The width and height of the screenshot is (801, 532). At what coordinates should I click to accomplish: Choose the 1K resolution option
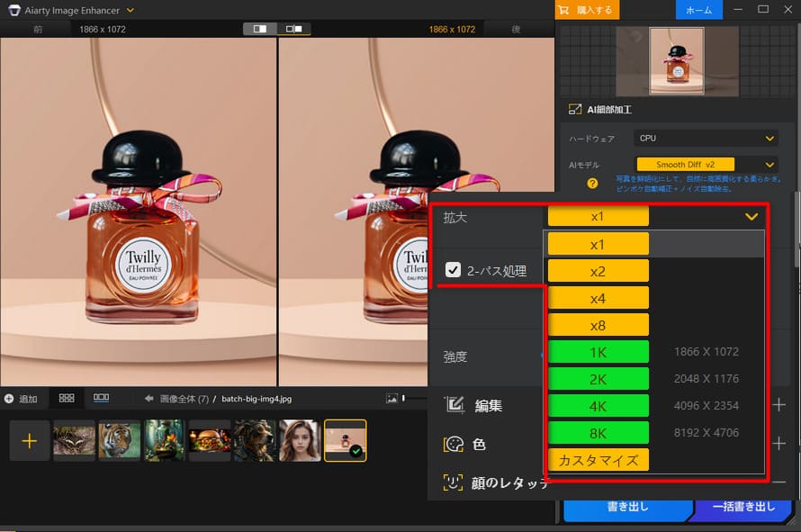click(598, 352)
